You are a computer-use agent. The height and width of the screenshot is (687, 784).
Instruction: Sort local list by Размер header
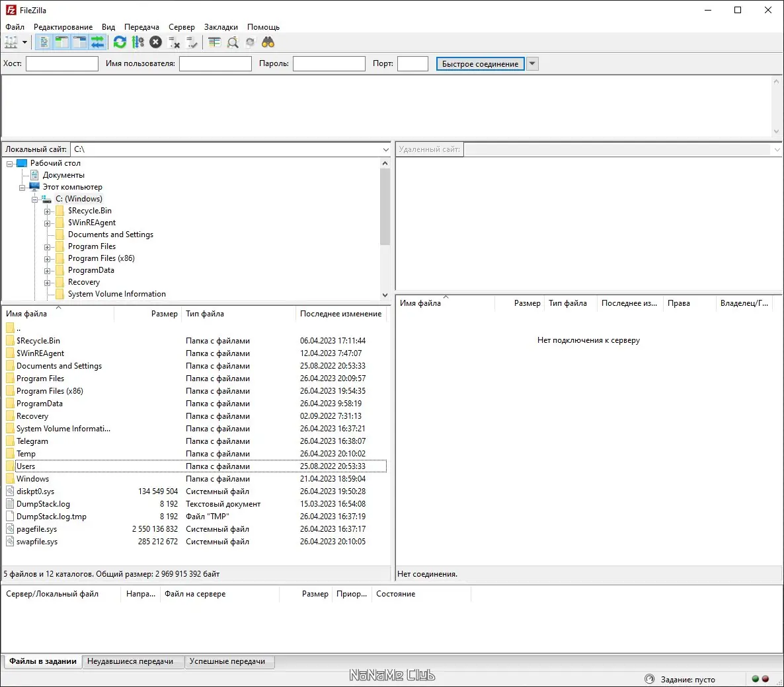click(147, 314)
